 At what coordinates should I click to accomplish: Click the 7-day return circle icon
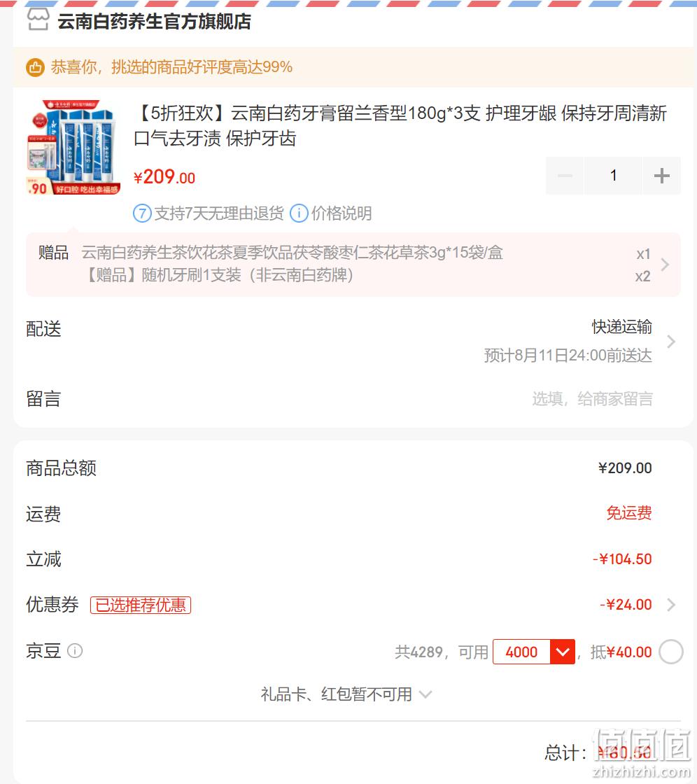click(x=142, y=213)
